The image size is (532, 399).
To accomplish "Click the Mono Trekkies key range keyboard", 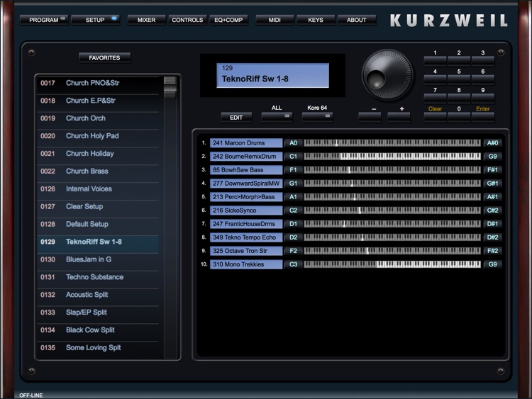I will tap(392, 264).
